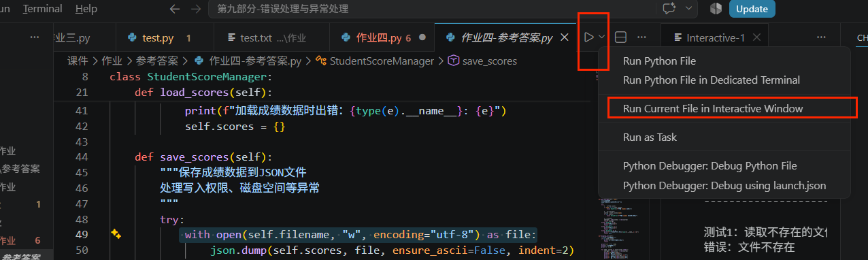The height and width of the screenshot is (260, 868).
Task: Click the sticky header class StudentScoreManager
Action: (190, 76)
